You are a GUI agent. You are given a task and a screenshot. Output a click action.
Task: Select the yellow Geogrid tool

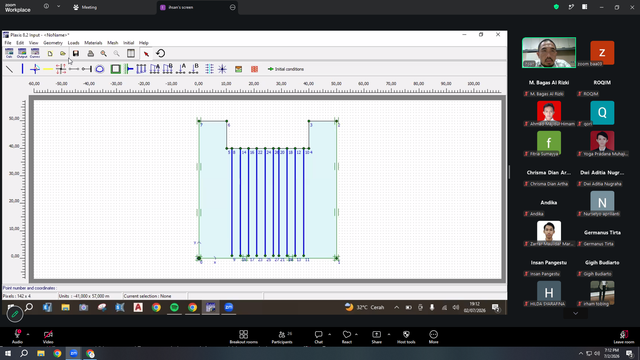[48, 69]
